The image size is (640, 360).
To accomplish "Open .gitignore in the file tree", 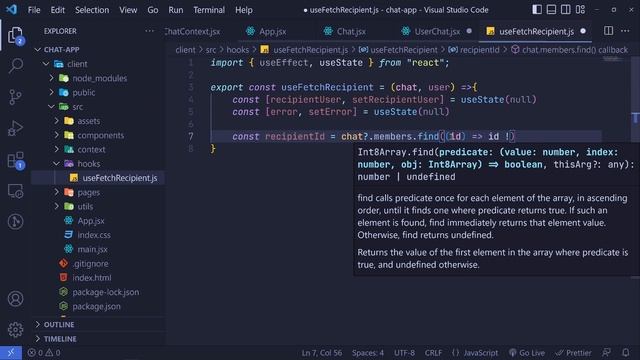I will tap(91, 264).
